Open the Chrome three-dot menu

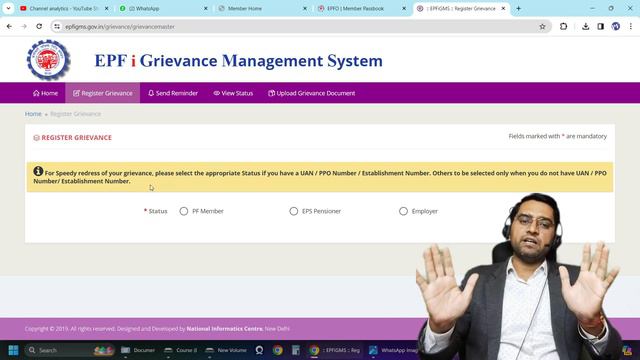pyautogui.click(x=631, y=27)
